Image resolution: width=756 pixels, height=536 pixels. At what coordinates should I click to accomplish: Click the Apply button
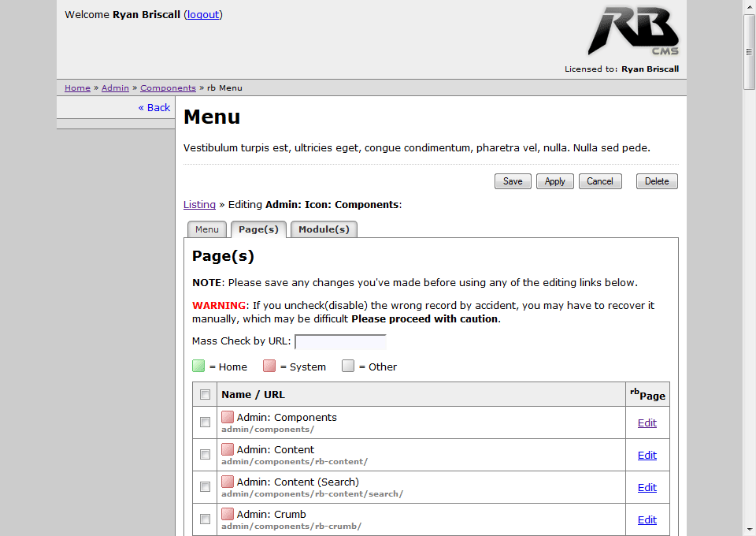(x=555, y=181)
